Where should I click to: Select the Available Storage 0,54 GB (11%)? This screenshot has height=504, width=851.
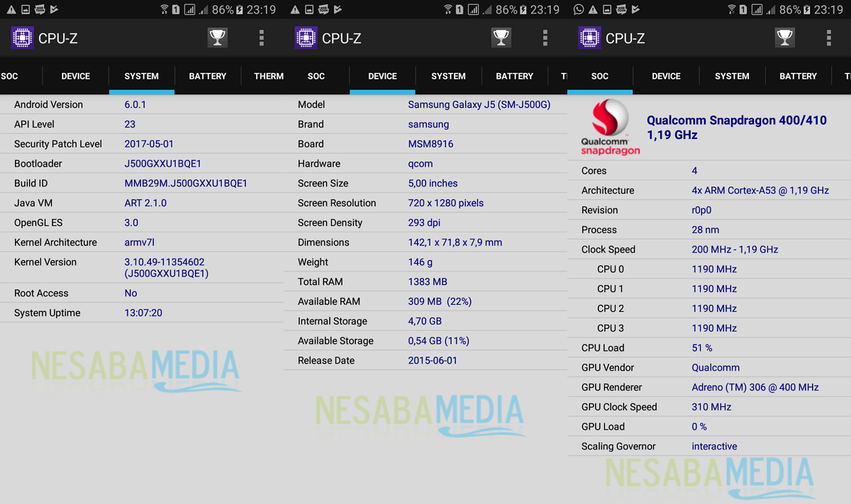coord(439,341)
